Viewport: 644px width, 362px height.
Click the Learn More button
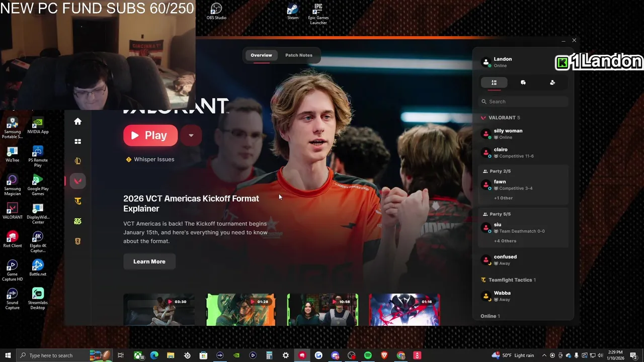pos(149,261)
